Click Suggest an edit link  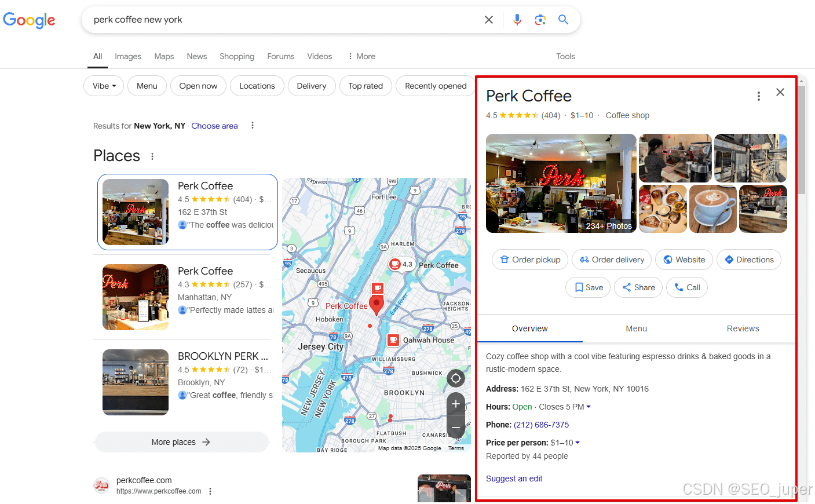coord(514,479)
